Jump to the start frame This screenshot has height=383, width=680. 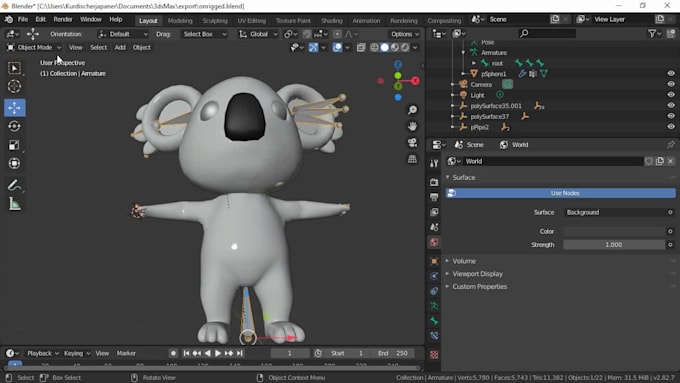(x=186, y=353)
